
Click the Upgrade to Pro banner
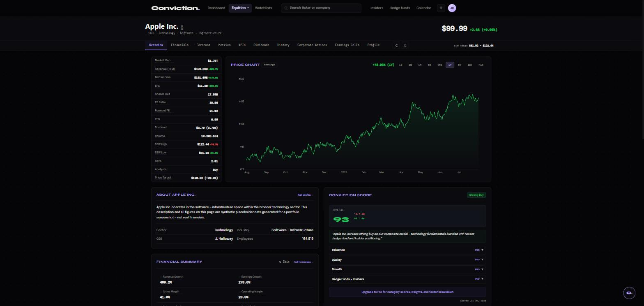[407, 292]
